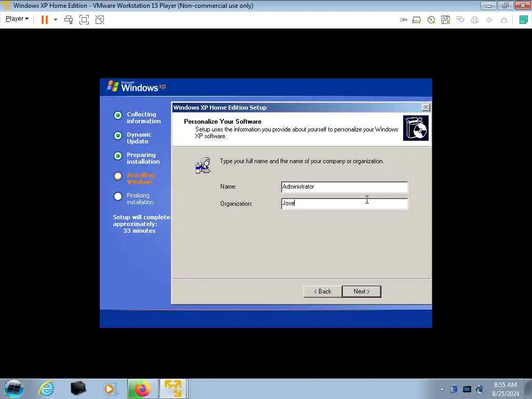Pause the virtual machine

45,20
